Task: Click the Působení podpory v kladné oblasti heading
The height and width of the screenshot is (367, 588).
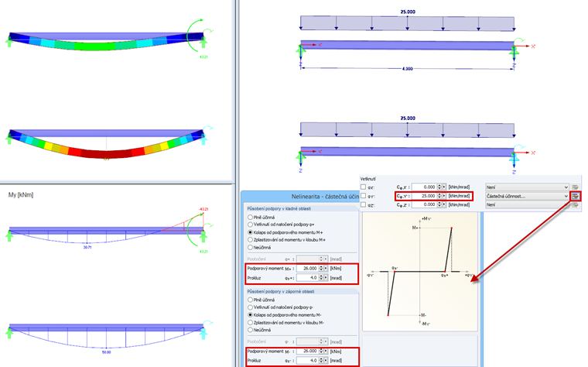Action: 279,208
